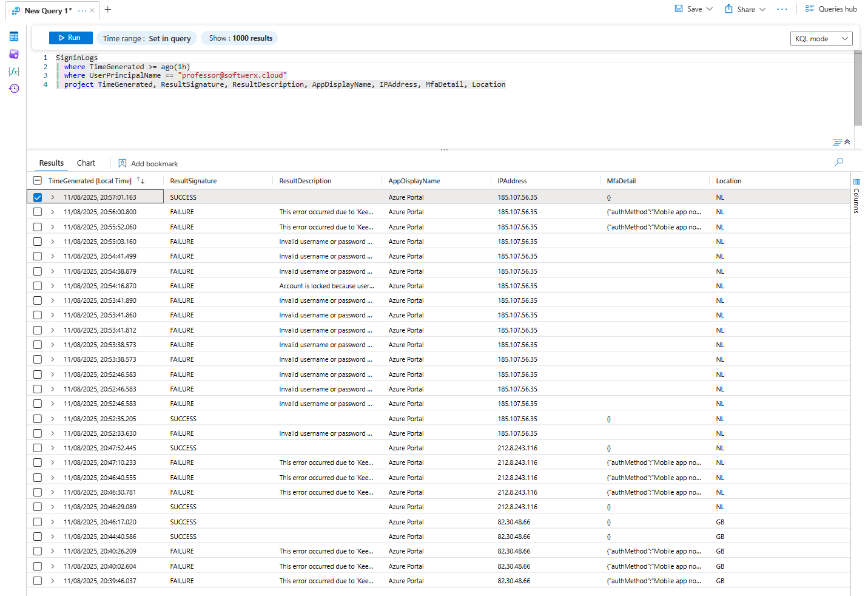Click the ResultDescription column header
This screenshot has width=868, height=596.
click(x=305, y=181)
